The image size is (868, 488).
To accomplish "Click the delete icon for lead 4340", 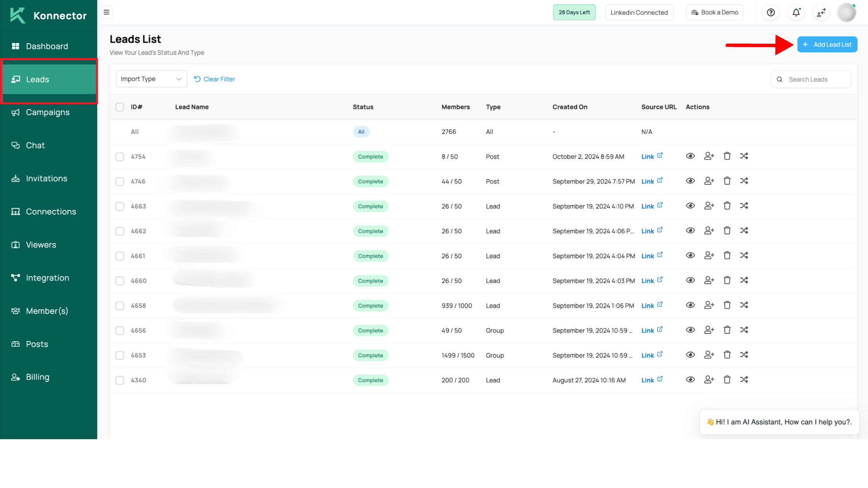I will [727, 380].
